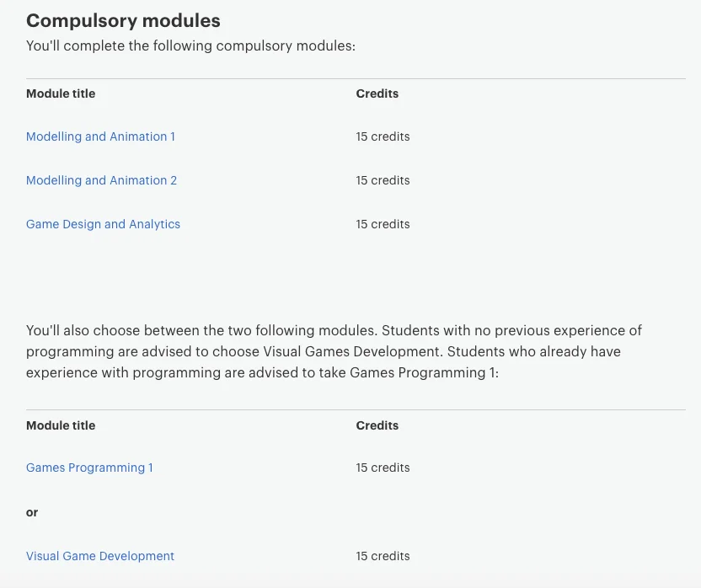The width and height of the screenshot is (701, 588).
Task: Select 15 credits beside Visual Game Development link
Action: (x=383, y=556)
